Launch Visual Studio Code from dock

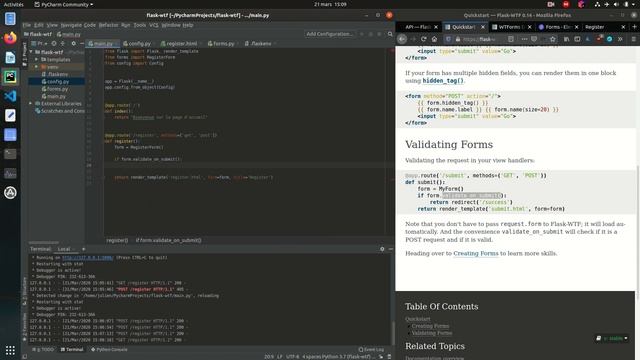[x=10, y=96]
